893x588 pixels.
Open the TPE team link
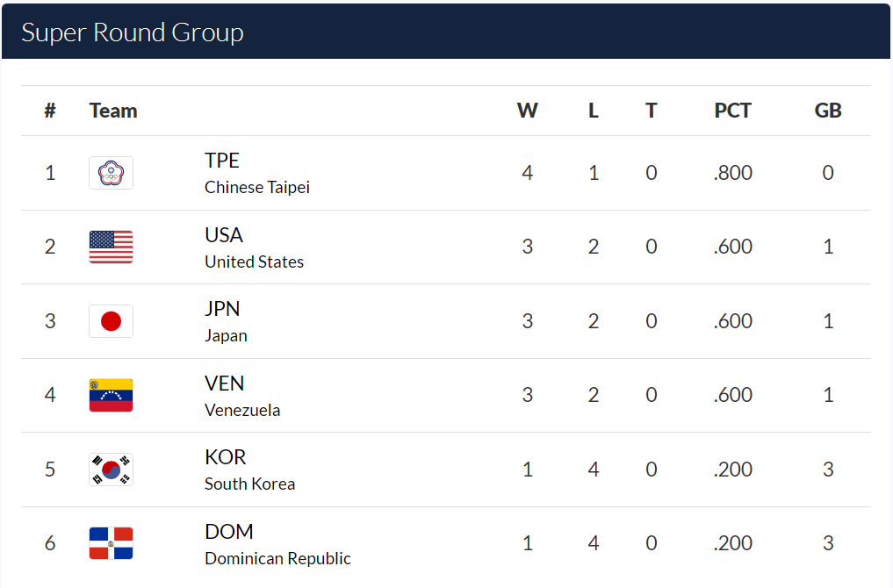222,161
